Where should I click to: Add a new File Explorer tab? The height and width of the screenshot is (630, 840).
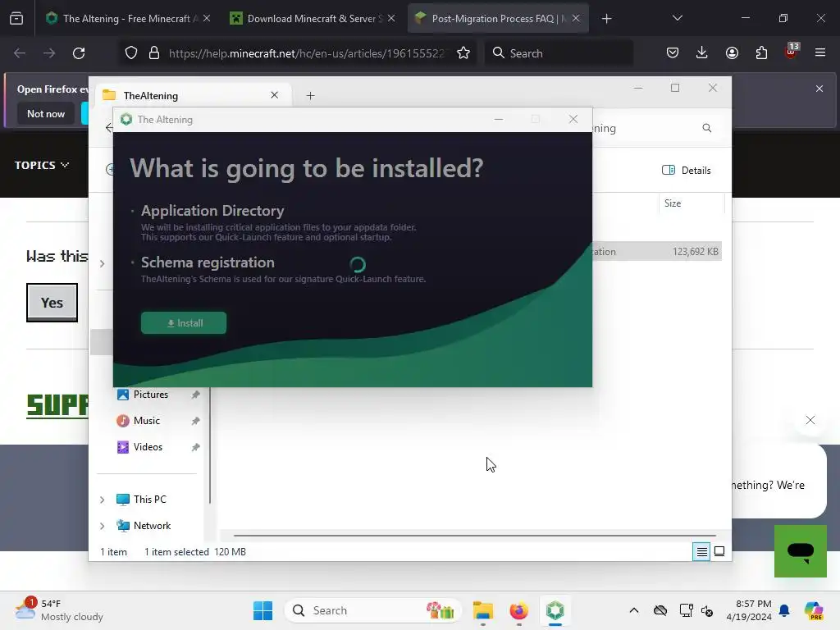coord(310,95)
